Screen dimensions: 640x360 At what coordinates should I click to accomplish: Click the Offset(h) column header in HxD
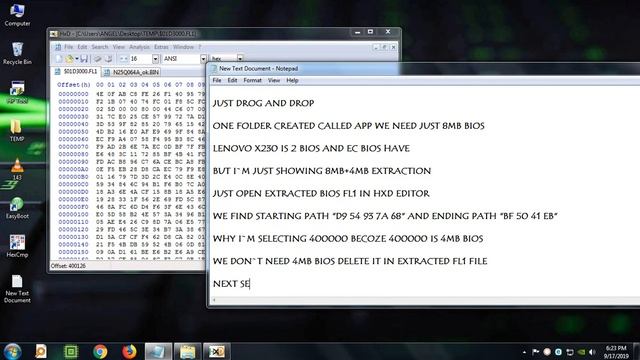click(73, 85)
